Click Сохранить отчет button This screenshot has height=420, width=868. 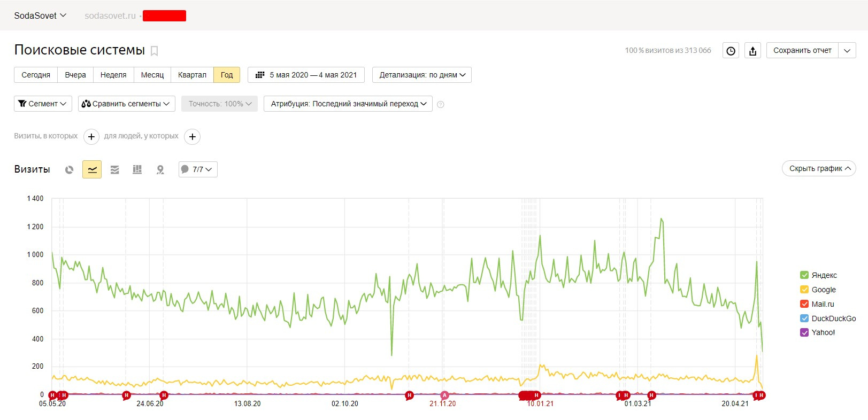(x=802, y=50)
